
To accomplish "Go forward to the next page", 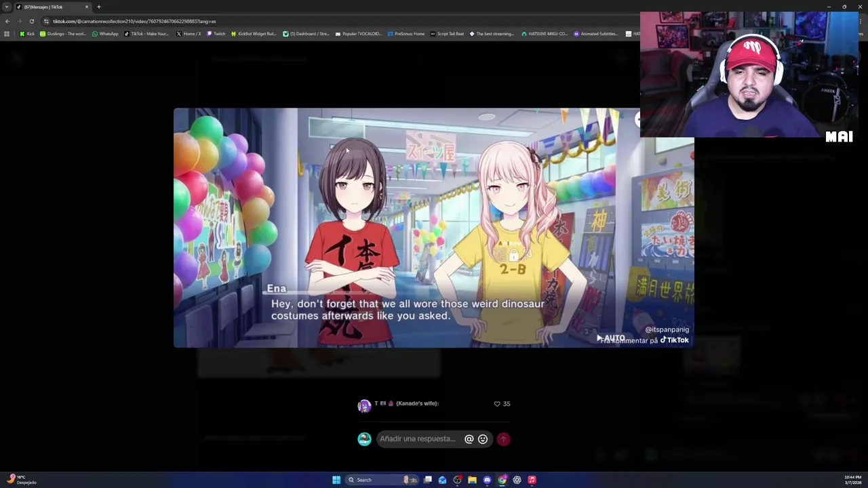I will [20, 21].
